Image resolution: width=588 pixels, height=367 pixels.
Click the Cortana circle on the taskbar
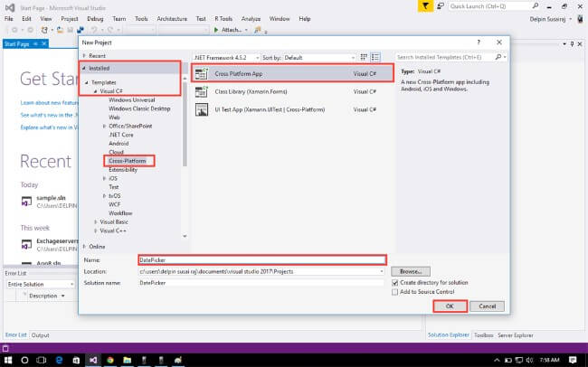pyautogui.click(x=24, y=361)
